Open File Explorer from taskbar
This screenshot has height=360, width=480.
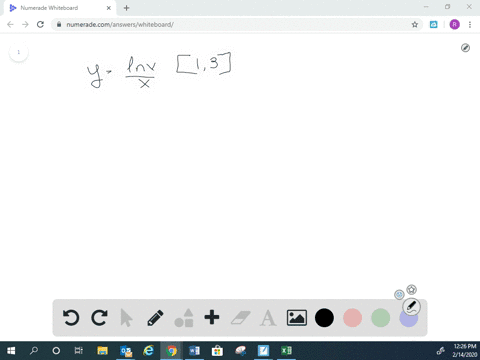102,351
